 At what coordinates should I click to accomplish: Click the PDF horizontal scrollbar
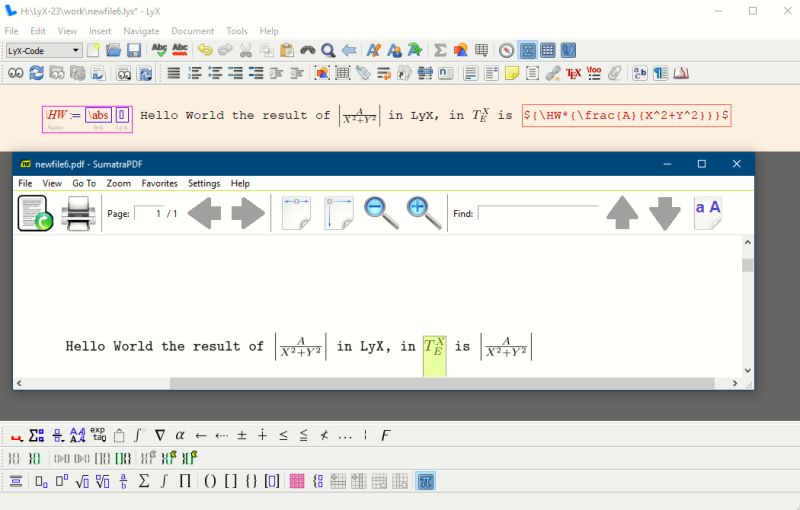442,383
